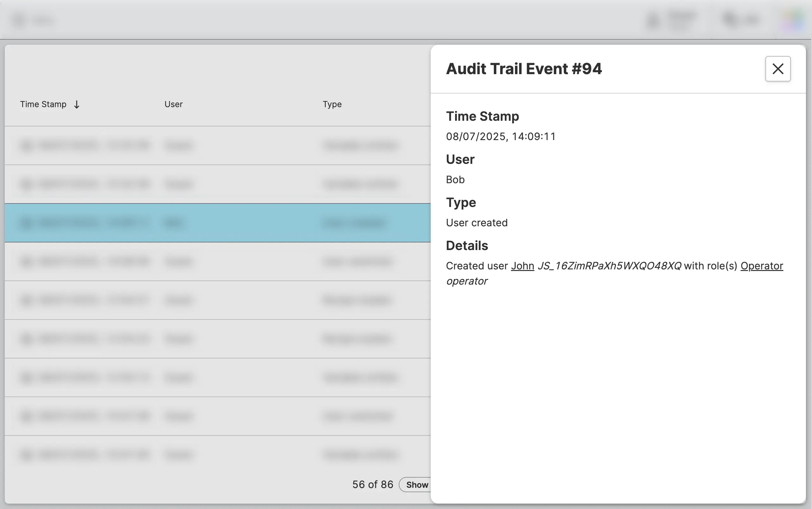Screen dimensions: 812x509
Task: Click the JS_16ZimRPaXh5WXQO48XQ user ID text
Action: pyautogui.click(x=609, y=266)
